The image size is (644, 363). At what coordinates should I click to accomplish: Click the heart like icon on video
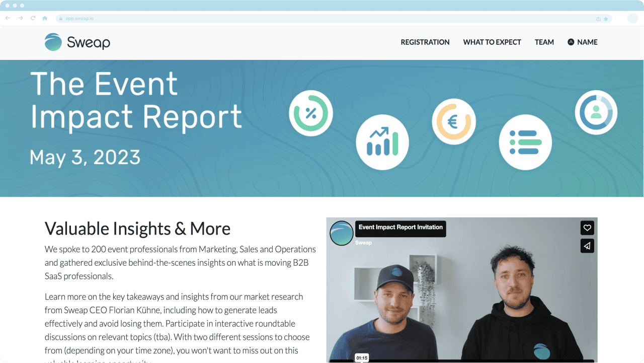587,228
